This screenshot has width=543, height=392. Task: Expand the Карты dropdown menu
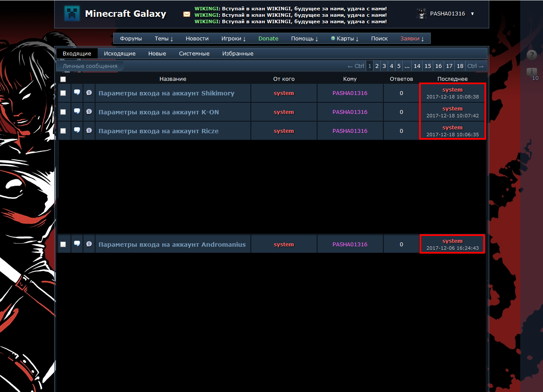345,39
